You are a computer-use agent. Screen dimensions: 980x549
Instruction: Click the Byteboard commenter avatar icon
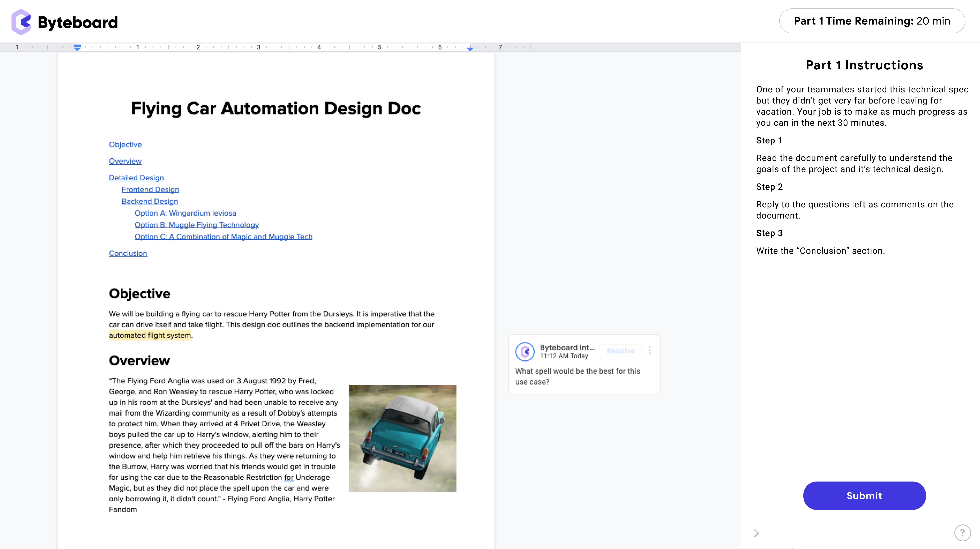(x=525, y=351)
